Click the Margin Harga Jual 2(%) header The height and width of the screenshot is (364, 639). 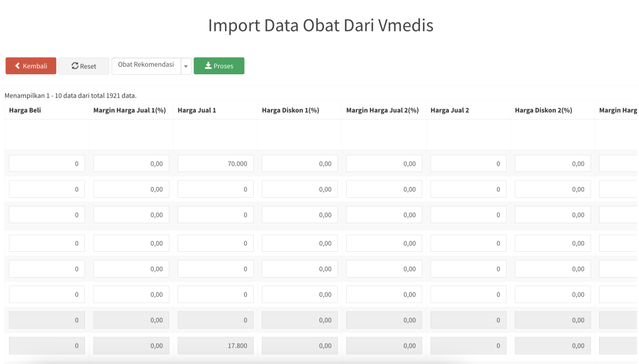click(x=382, y=110)
